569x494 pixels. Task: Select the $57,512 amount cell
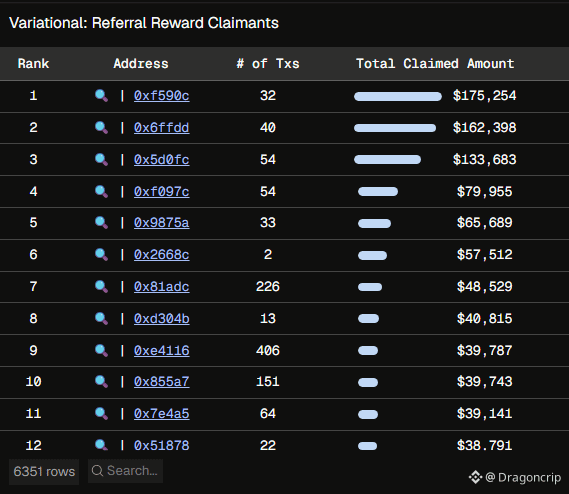pos(484,255)
